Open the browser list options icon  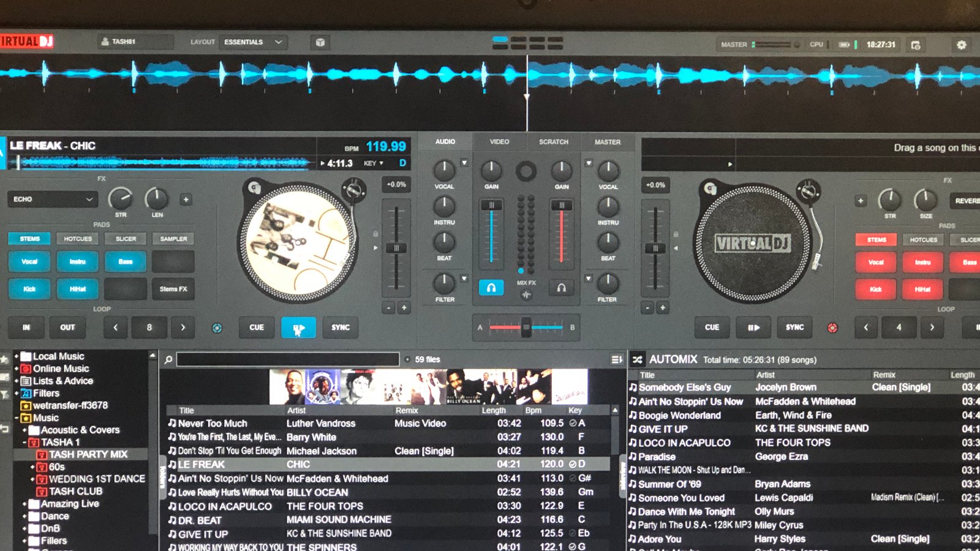tap(617, 359)
